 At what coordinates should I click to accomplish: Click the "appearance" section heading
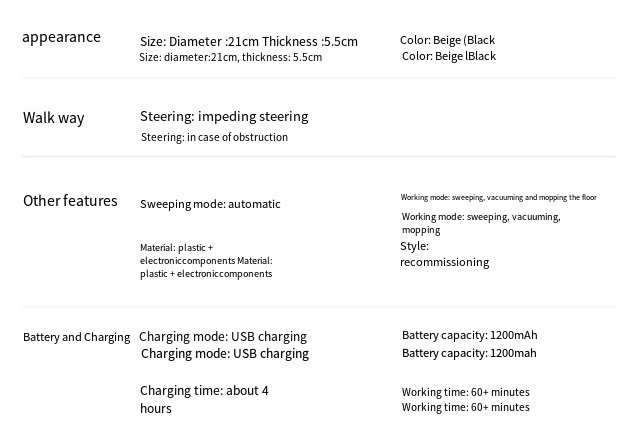(62, 37)
